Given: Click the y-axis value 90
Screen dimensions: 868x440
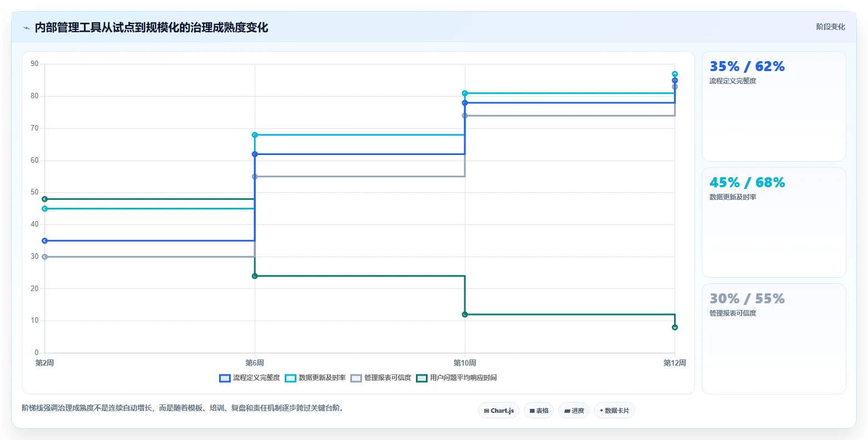Looking at the screenshot, I should click(34, 64).
